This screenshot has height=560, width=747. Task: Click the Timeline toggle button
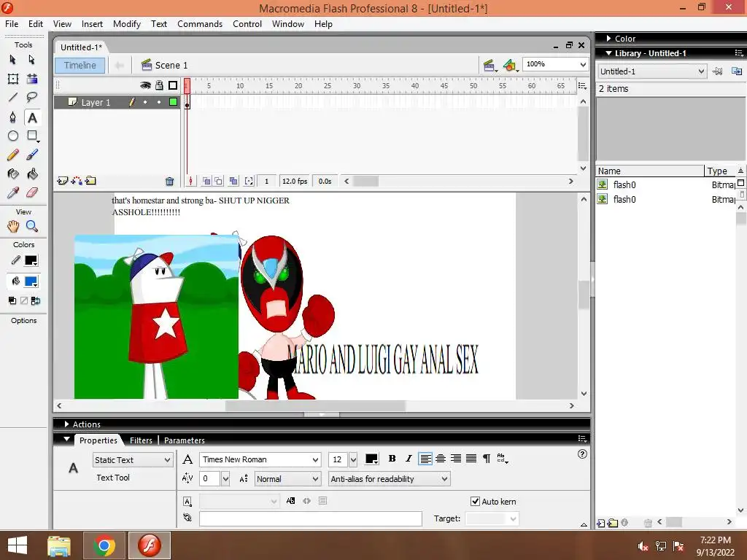click(x=80, y=65)
